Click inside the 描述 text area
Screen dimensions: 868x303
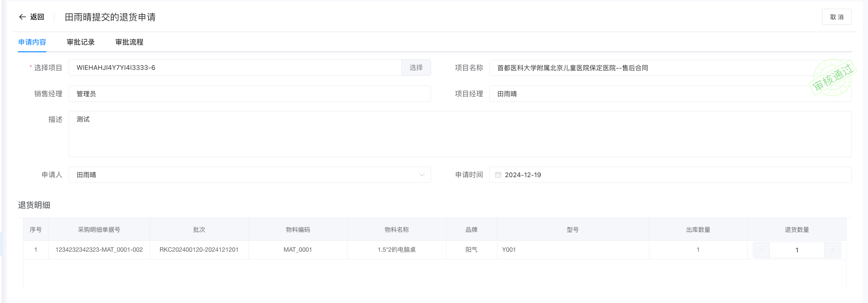pos(460,134)
